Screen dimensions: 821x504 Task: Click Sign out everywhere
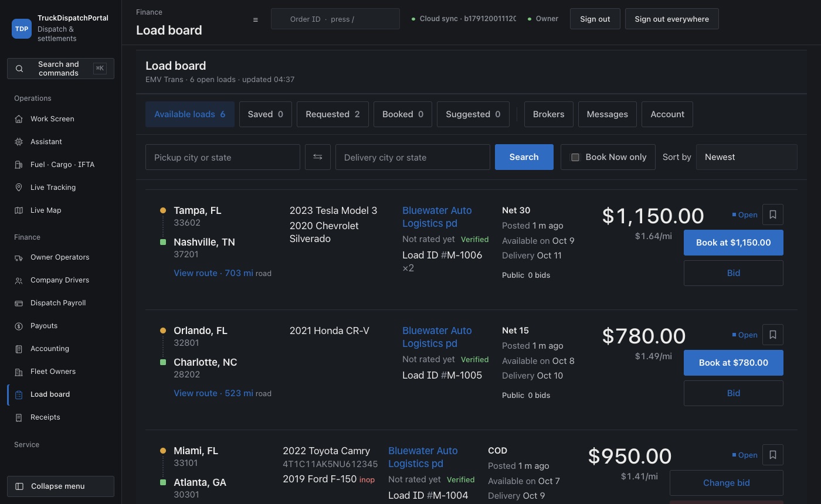(x=672, y=19)
